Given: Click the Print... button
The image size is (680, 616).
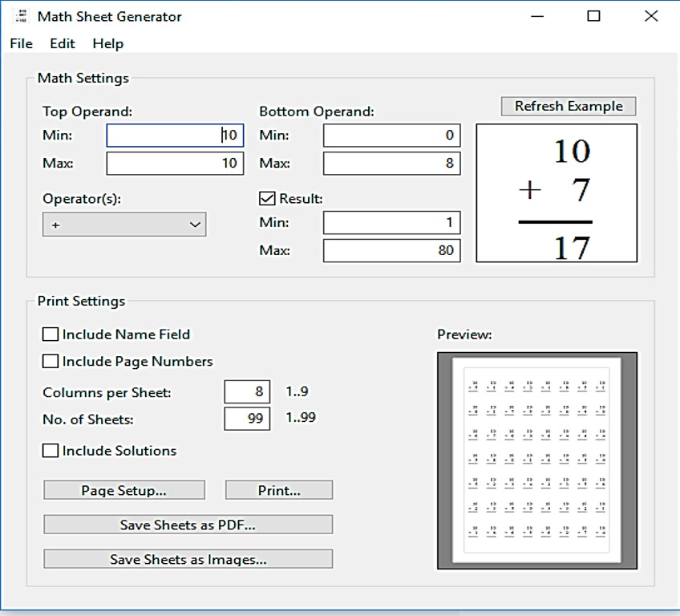Looking at the screenshot, I should click(279, 490).
